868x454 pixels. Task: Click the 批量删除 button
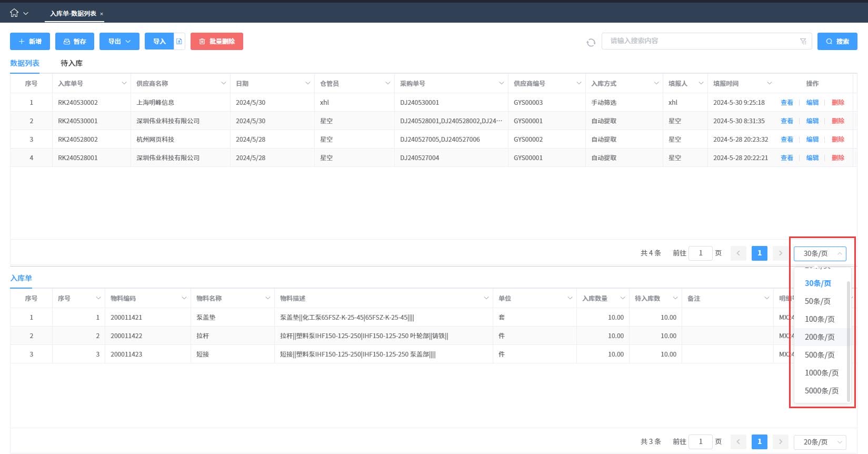click(217, 42)
